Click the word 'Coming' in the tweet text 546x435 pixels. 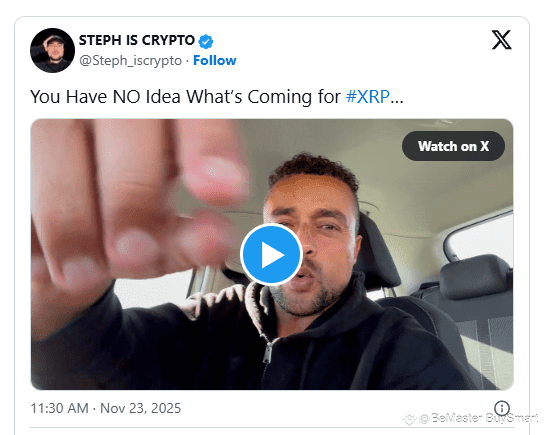(280, 97)
